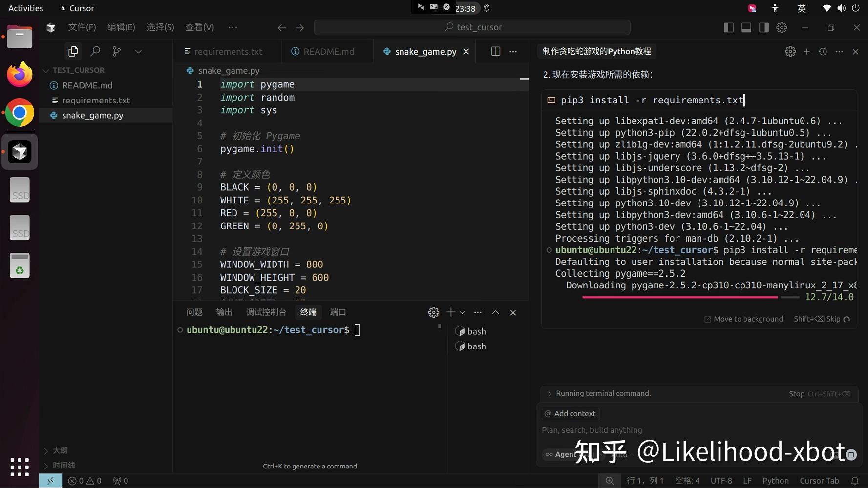Click Add context button
868x488 pixels.
tap(571, 414)
